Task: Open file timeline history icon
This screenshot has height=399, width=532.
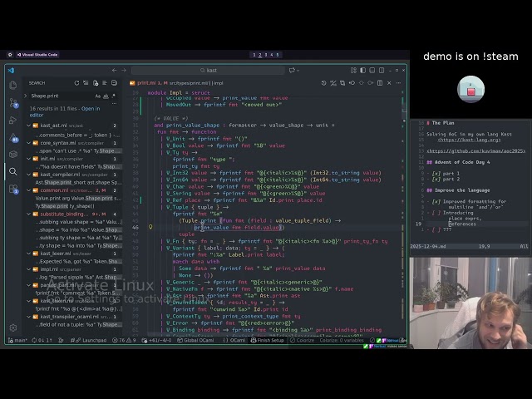Action: (323, 83)
